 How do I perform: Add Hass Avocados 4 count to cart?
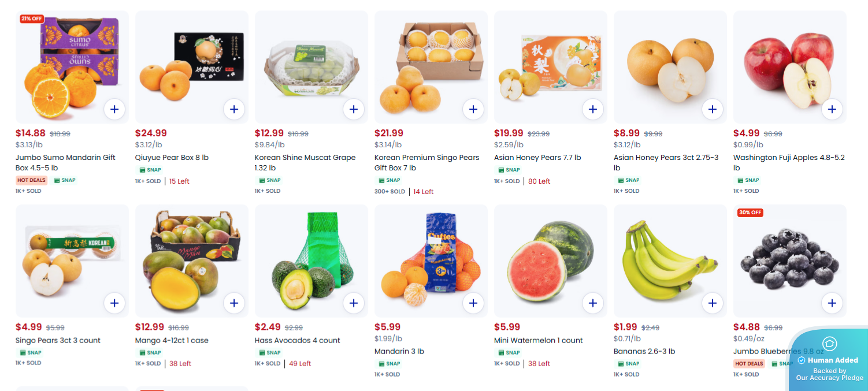click(x=354, y=303)
